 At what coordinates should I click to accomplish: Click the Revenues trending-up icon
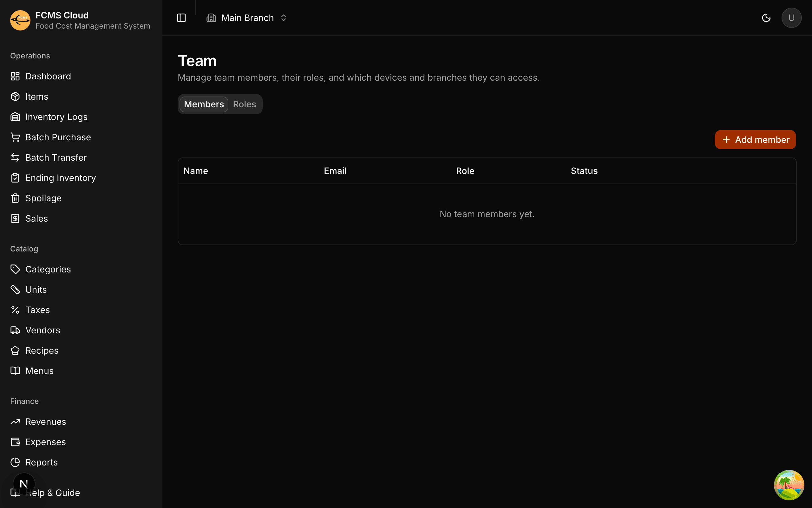[15, 422]
